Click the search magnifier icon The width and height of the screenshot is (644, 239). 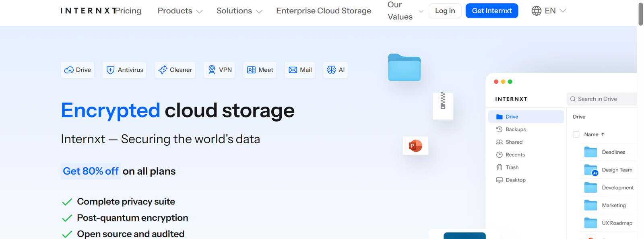(573, 99)
